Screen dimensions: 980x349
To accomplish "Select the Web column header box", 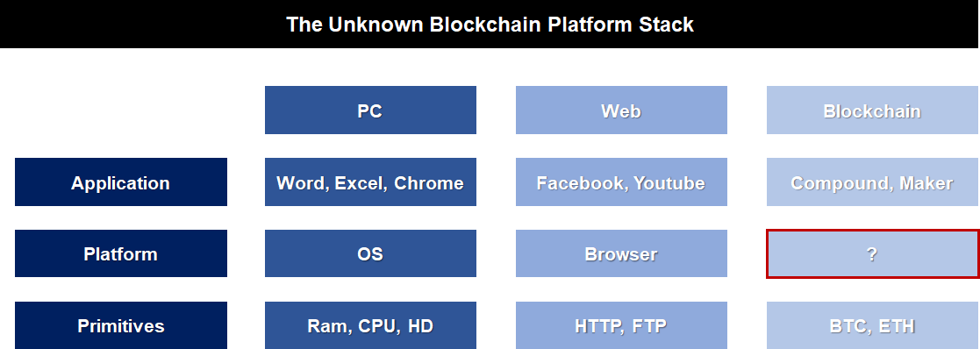I will 621,110.
